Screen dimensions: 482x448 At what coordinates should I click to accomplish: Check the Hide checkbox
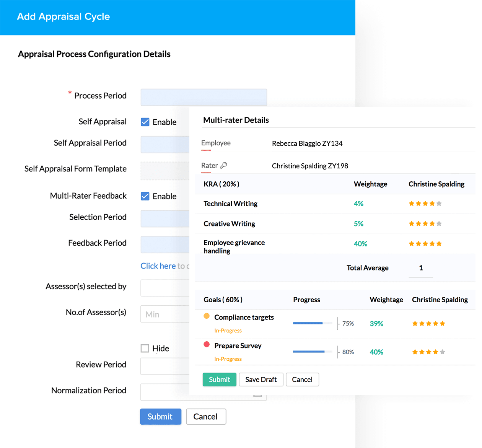click(145, 349)
